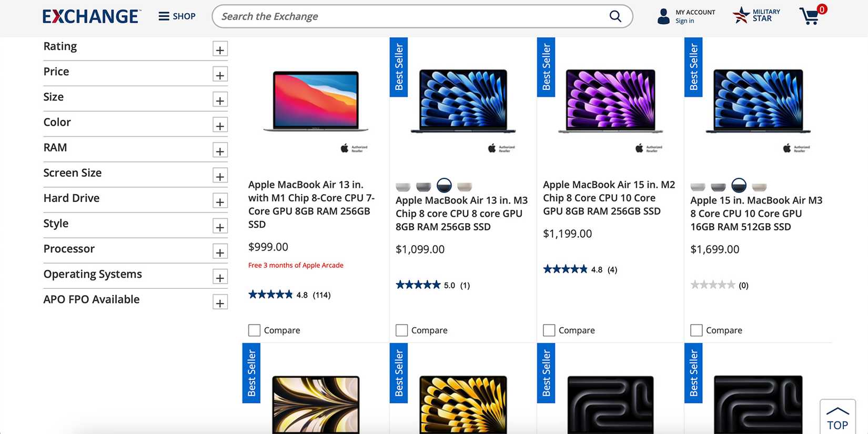Click the 13 in. M3 MacBook image
The image size is (868, 434).
coord(463,100)
